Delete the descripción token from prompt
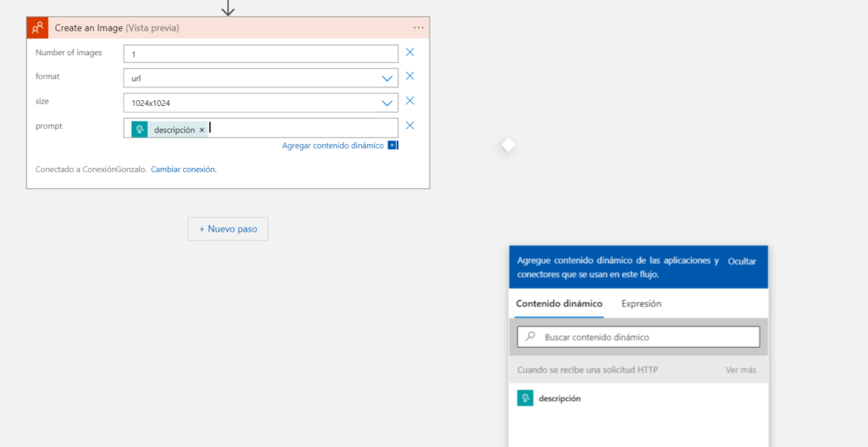This screenshot has width=868, height=447. pyautogui.click(x=202, y=130)
